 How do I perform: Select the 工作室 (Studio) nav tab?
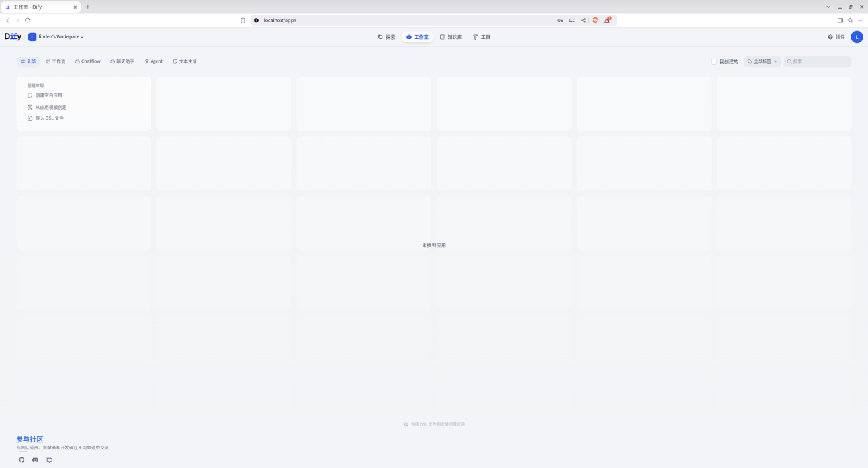[417, 37]
